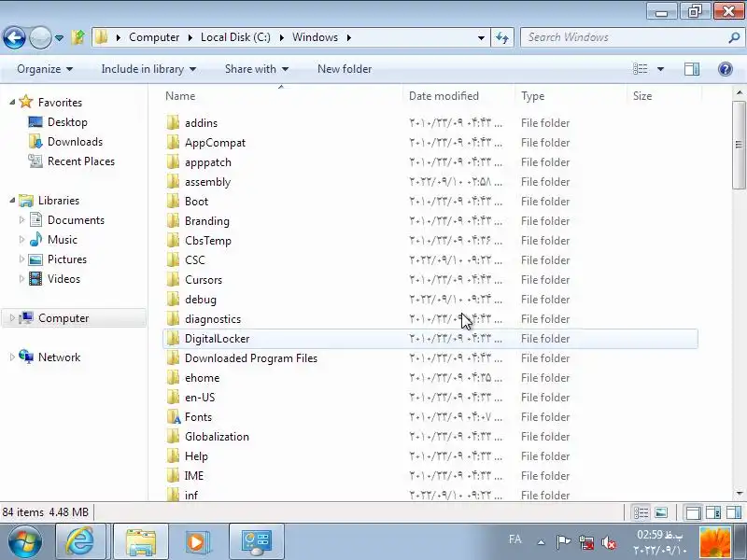Viewport: 747px width, 560px height.
Task: Go back with the blue Back arrow
Action: coord(14,37)
